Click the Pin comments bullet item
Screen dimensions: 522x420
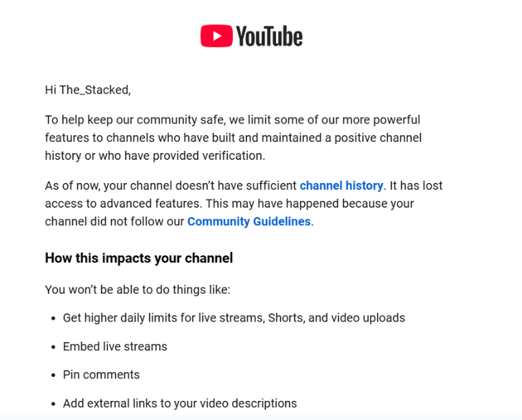click(101, 375)
